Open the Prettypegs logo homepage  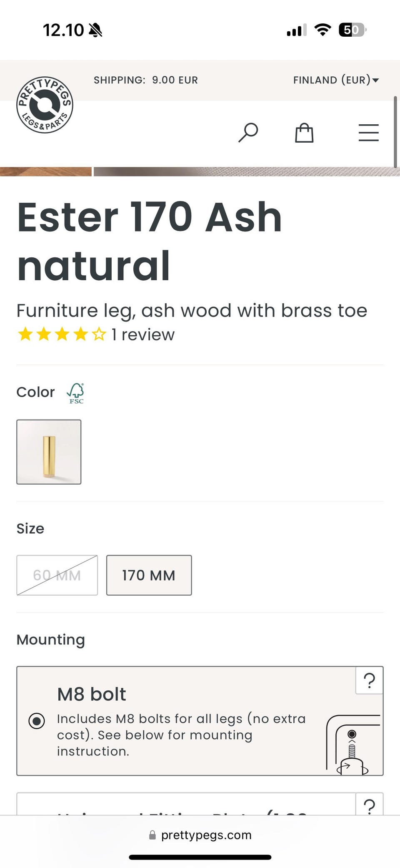coord(45,105)
